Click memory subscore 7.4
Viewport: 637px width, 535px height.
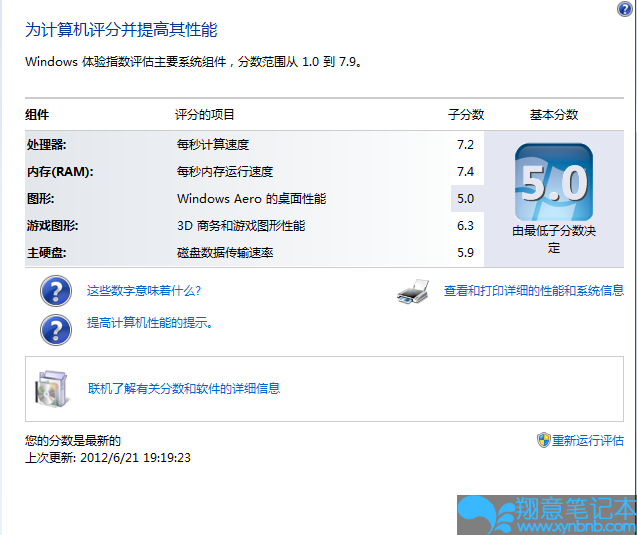[466, 172]
